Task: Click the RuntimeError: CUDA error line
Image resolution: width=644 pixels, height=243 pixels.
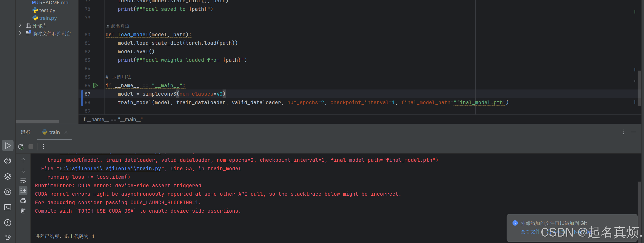Action: [118, 185]
